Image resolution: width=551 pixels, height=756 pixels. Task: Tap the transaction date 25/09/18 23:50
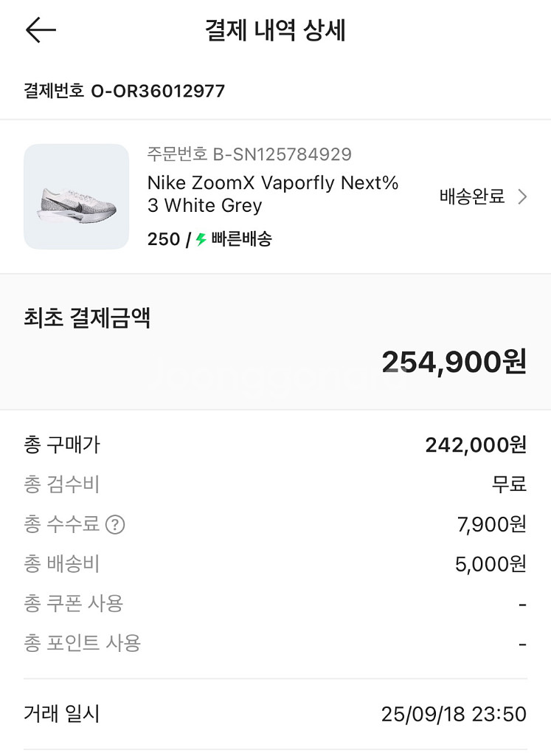[x=453, y=714]
